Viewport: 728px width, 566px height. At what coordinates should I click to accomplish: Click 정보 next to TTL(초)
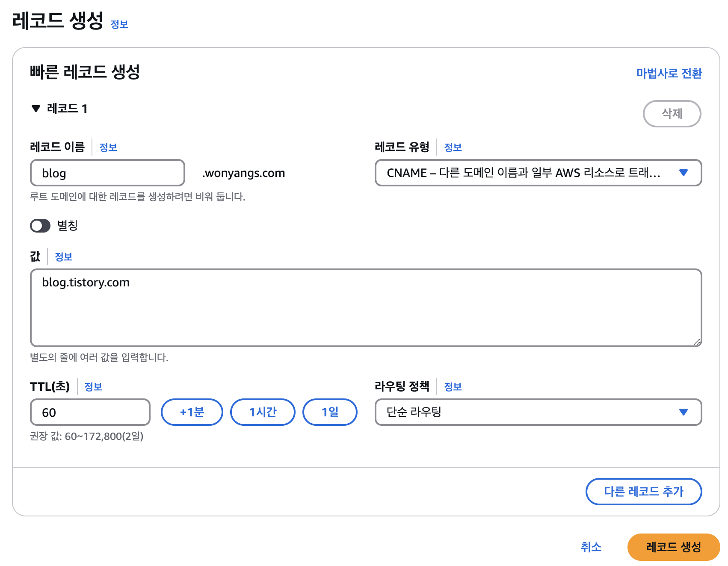[x=94, y=386]
